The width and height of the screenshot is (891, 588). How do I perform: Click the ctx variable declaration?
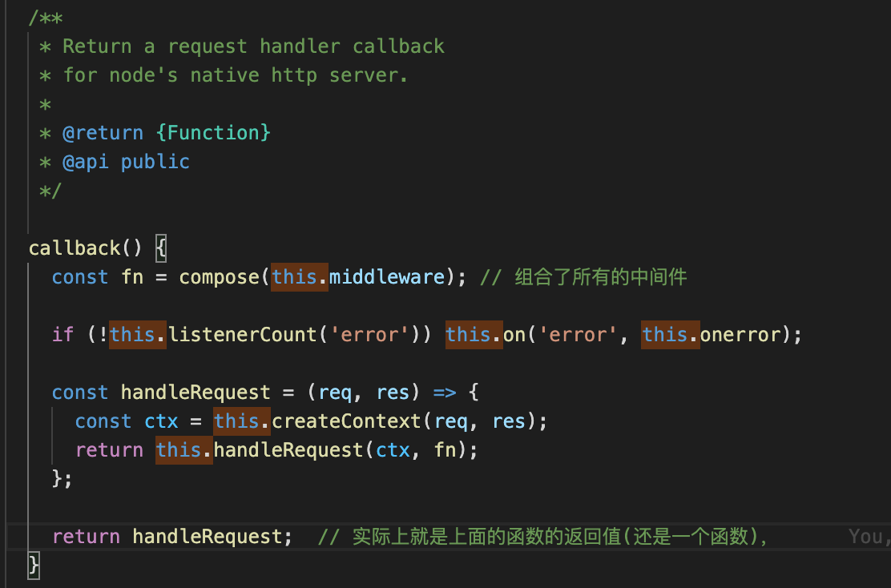[161, 421]
